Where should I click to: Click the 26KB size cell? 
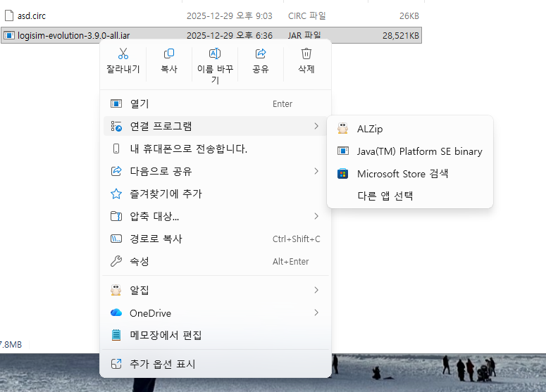pos(409,16)
